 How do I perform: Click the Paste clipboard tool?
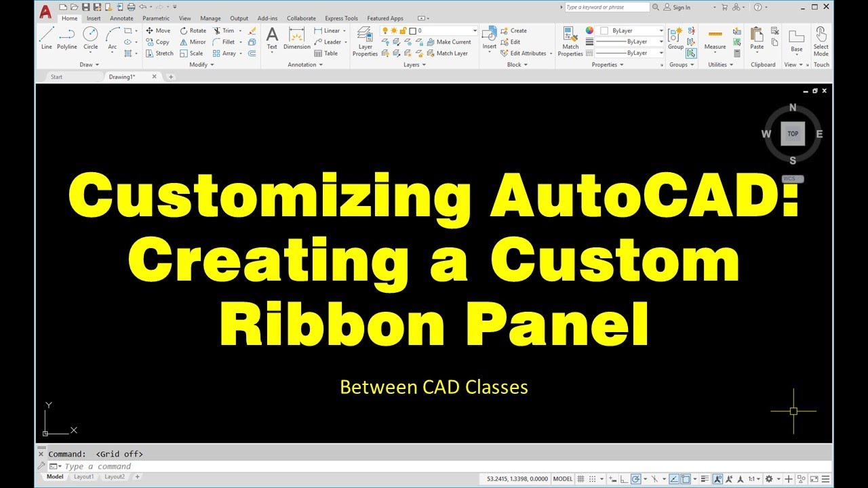pyautogui.click(x=757, y=39)
